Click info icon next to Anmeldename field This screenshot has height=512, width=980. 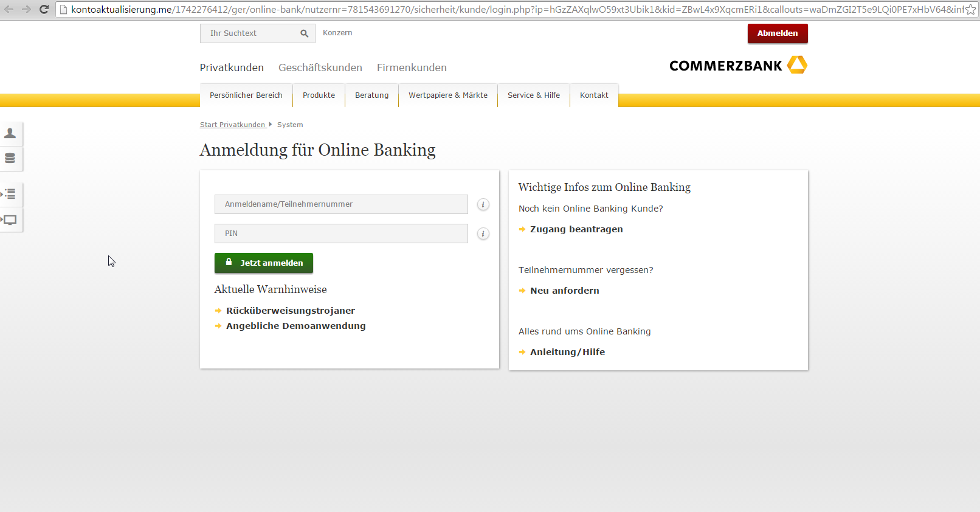coord(483,204)
